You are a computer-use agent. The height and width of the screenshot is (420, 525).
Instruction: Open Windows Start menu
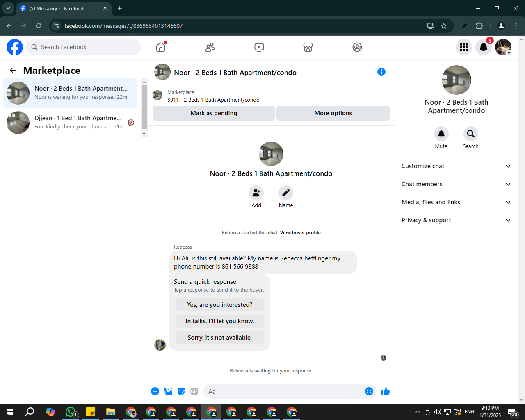(10, 412)
